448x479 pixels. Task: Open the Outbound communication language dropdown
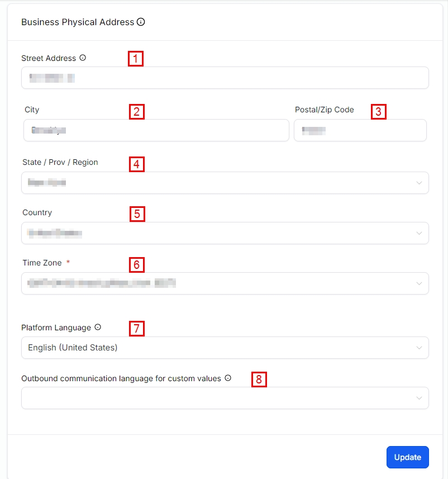pyautogui.click(x=225, y=398)
